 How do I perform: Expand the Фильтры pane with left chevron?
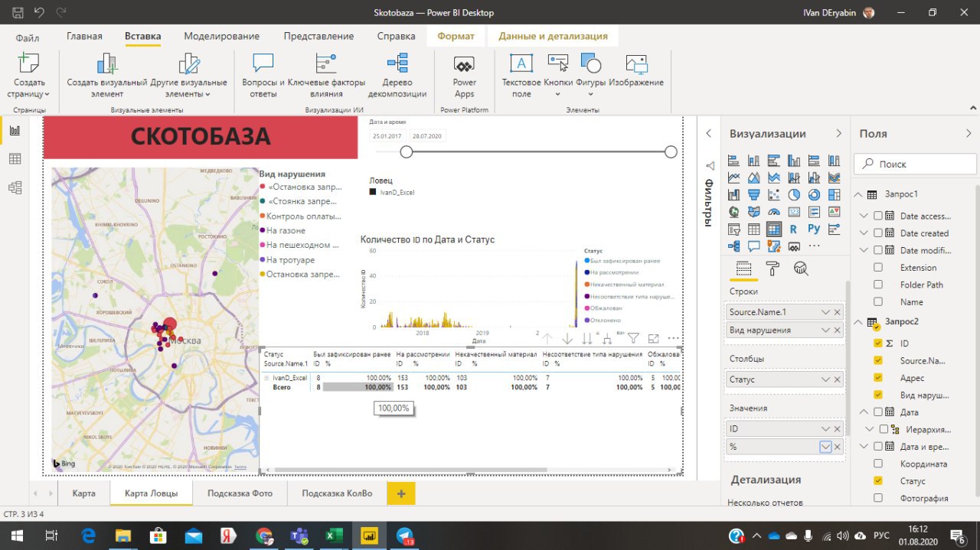[x=709, y=133]
